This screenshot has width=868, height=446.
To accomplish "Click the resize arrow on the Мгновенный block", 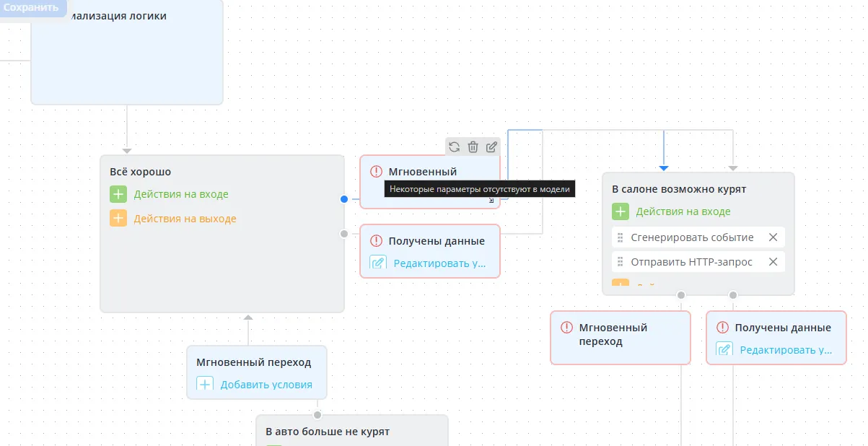I will tap(492, 201).
